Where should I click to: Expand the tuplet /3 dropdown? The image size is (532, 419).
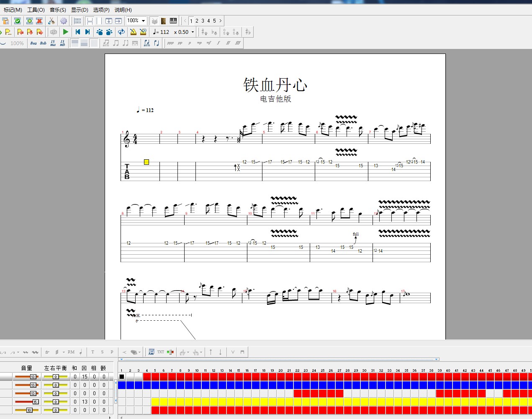coord(18,352)
